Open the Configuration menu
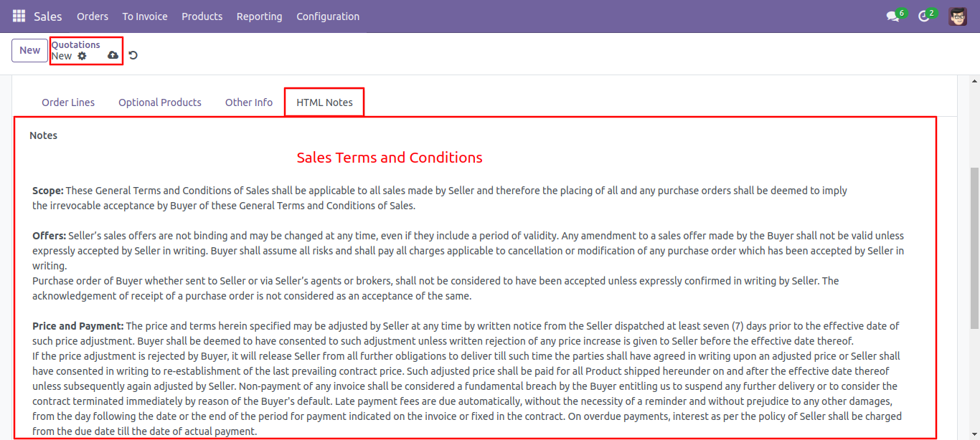Viewport: 980px width, 440px height. coord(328,16)
